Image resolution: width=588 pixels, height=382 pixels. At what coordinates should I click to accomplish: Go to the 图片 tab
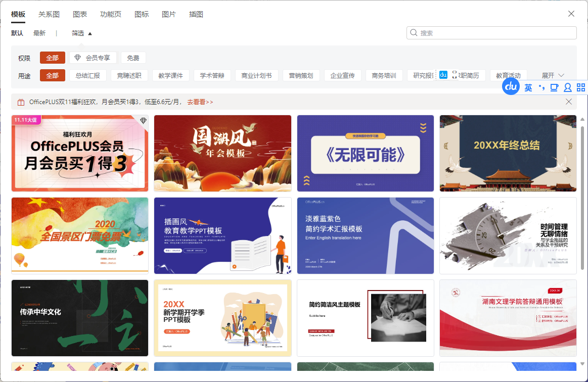169,14
